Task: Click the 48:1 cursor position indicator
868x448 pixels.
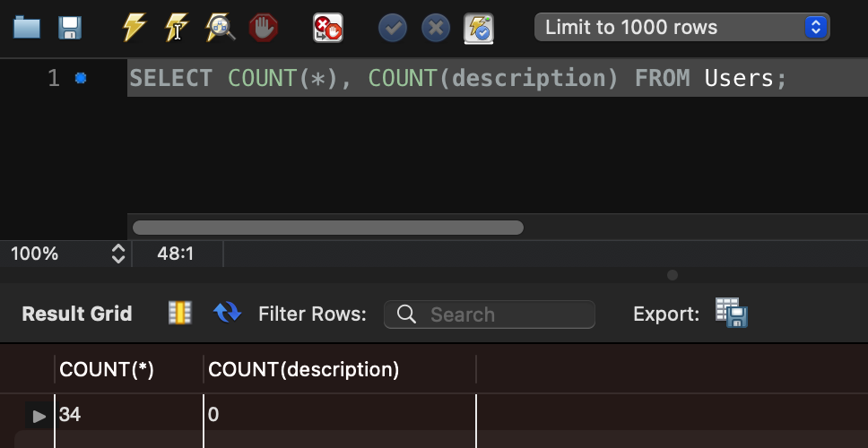Action: [x=176, y=254]
